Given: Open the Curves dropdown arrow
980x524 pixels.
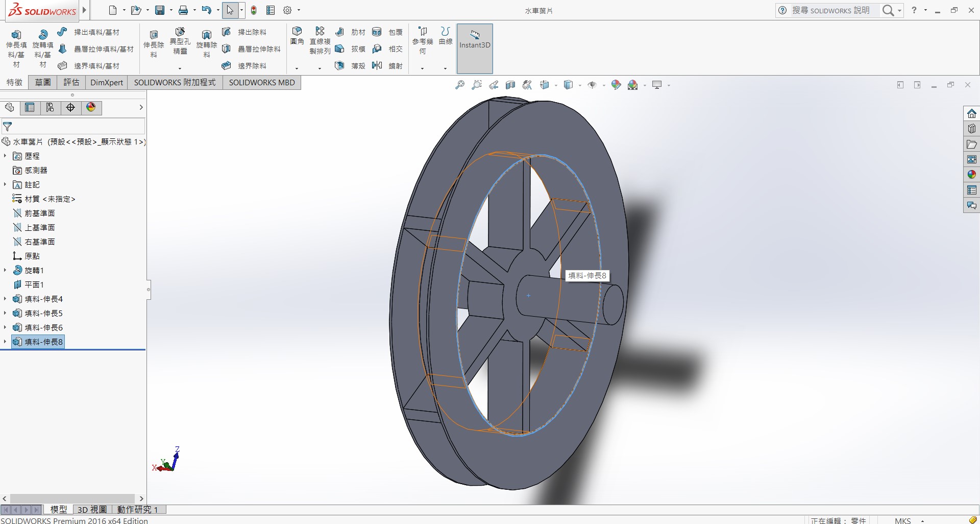Looking at the screenshot, I should (x=446, y=68).
